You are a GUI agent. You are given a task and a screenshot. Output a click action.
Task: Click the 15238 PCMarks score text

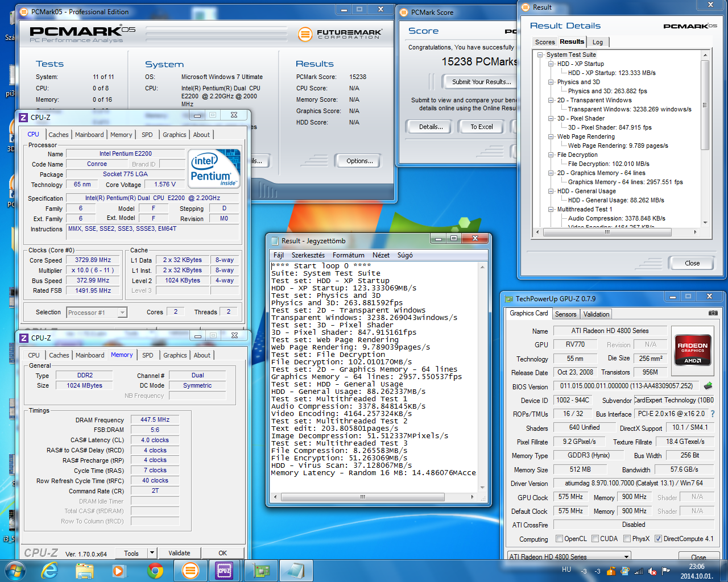pyautogui.click(x=480, y=61)
